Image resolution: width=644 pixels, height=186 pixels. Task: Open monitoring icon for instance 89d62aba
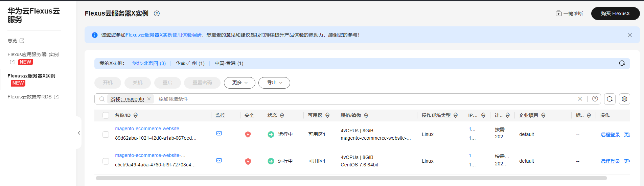[219, 134]
